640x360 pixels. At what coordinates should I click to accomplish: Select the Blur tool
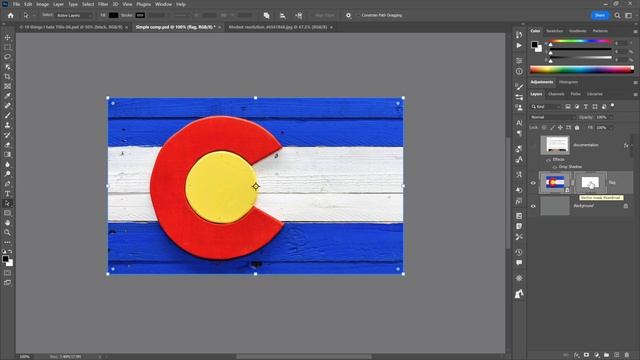pyautogui.click(x=7, y=164)
